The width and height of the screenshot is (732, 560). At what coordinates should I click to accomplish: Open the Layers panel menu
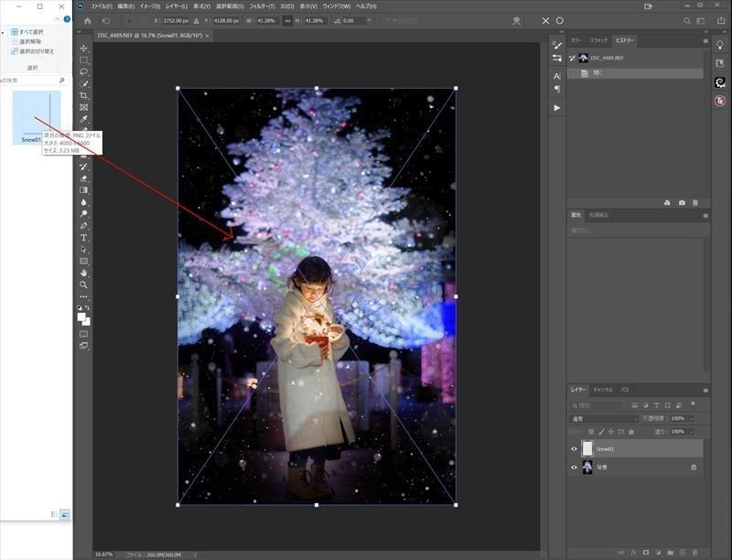(x=705, y=390)
